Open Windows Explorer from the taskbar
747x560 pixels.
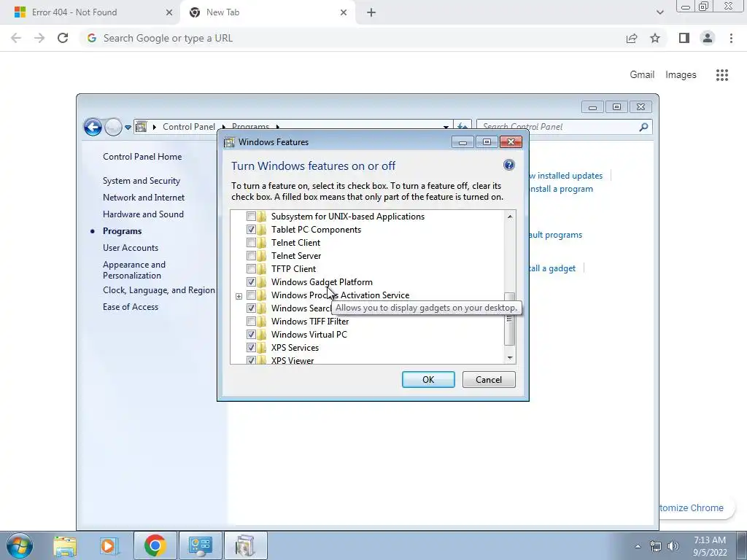[x=65, y=546]
